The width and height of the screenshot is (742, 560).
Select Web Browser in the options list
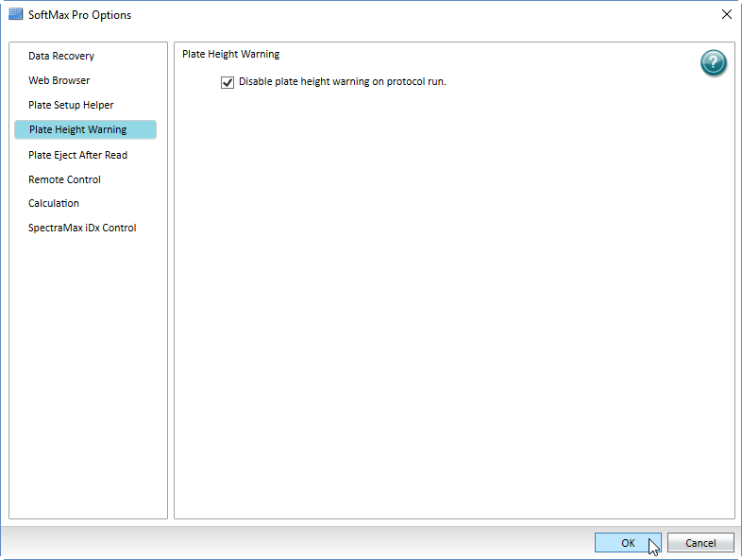(x=59, y=81)
